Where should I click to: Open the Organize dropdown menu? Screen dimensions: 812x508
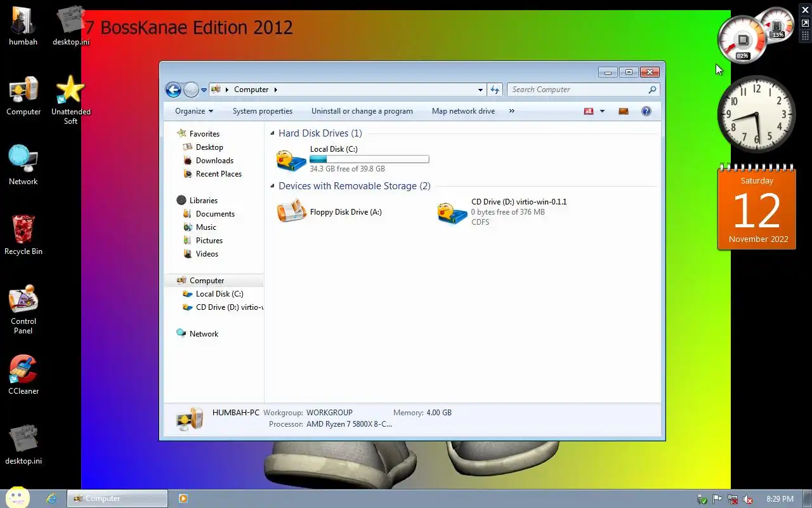click(x=194, y=111)
